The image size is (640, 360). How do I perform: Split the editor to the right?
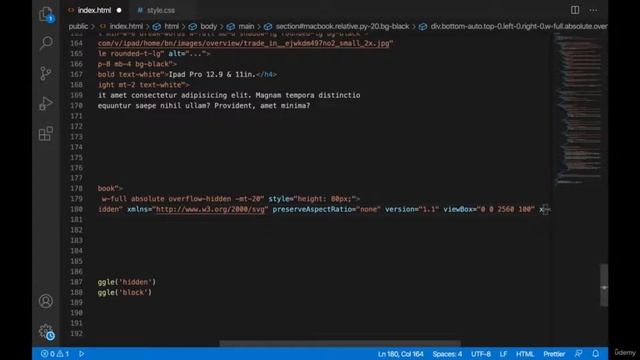pos(575,10)
